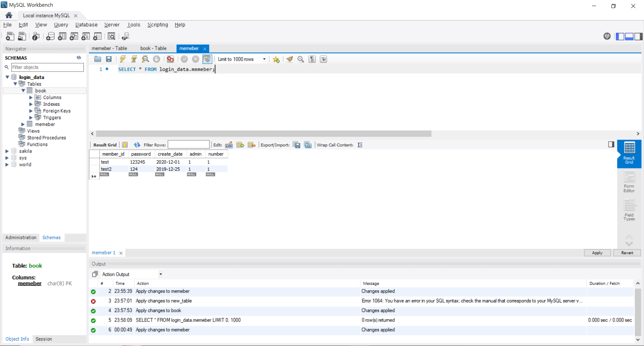
Task: Switch to Session info tab
Action: click(x=44, y=339)
